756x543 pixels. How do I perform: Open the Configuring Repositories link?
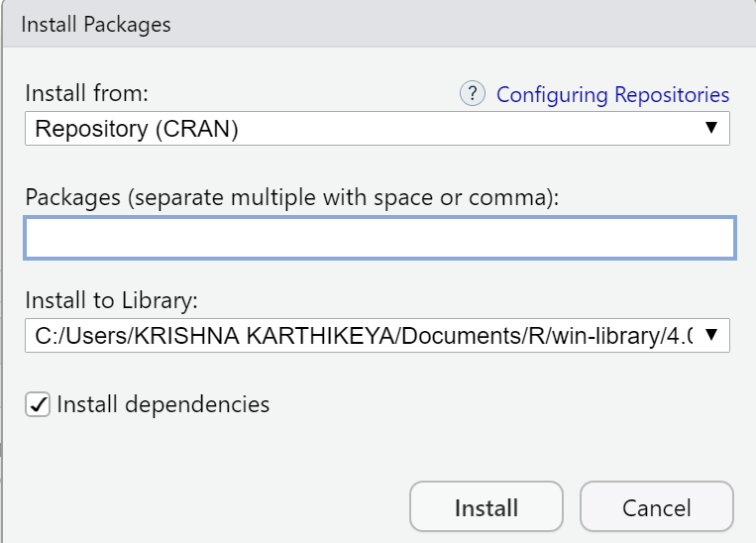[x=612, y=95]
